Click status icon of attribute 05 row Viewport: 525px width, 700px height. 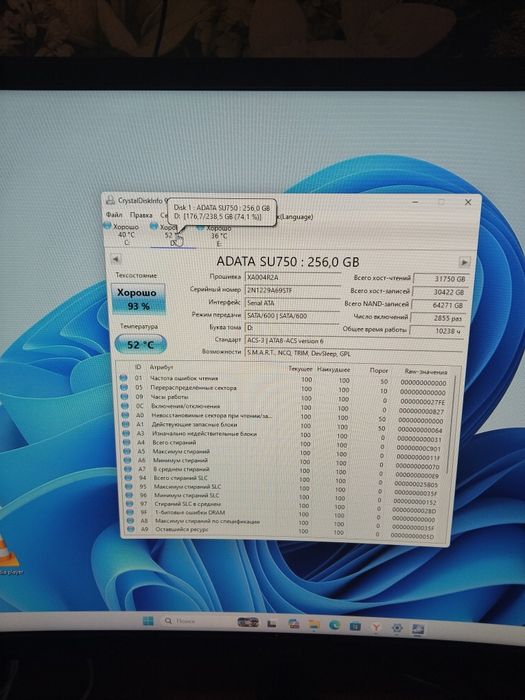tap(124, 388)
